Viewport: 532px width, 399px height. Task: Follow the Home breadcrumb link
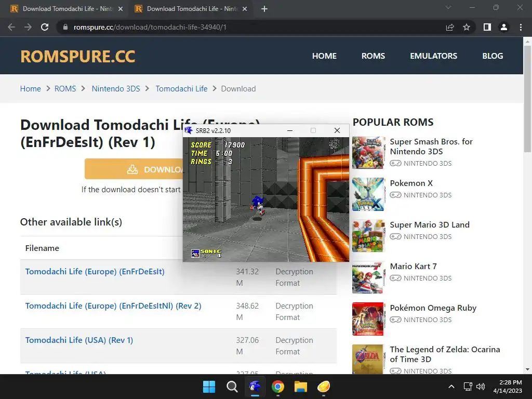31,89
